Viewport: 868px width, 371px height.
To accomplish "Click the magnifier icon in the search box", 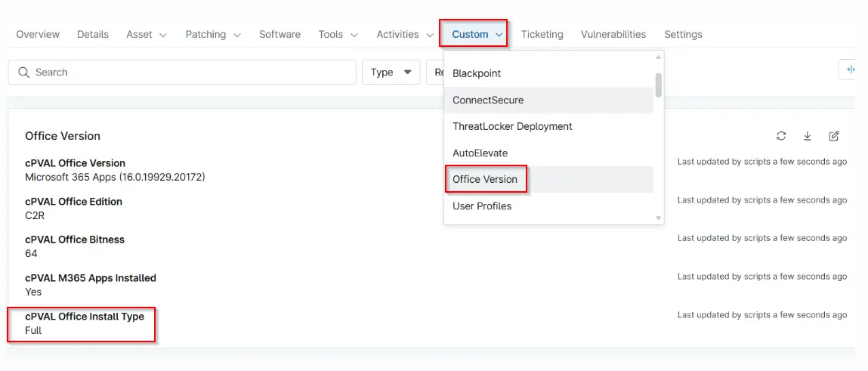I will [23, 72].
